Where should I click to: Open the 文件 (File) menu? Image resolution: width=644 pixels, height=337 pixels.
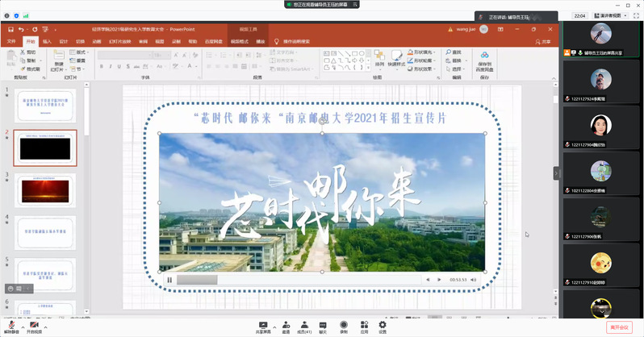click(11, 40)
